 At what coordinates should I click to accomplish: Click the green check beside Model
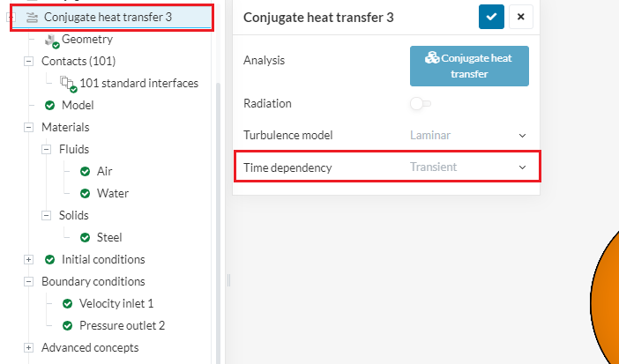click(x=50, y=105)
